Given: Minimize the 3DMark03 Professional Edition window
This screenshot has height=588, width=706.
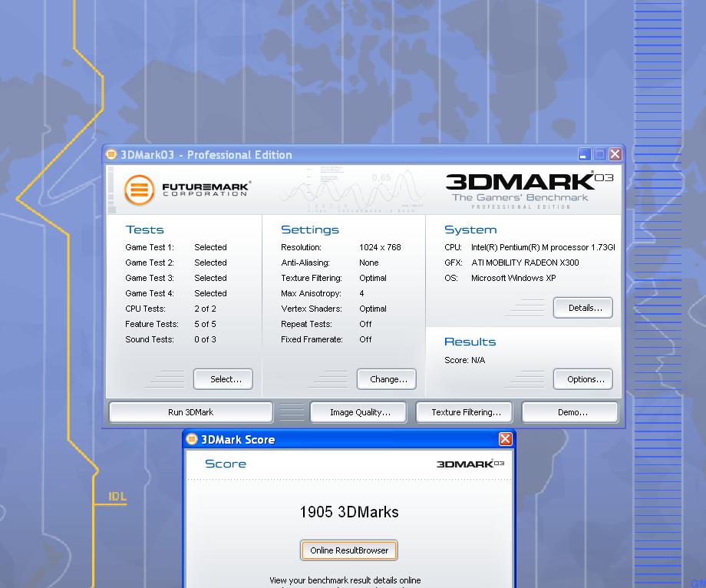Looking at the screenshot, I should point(584,154).
